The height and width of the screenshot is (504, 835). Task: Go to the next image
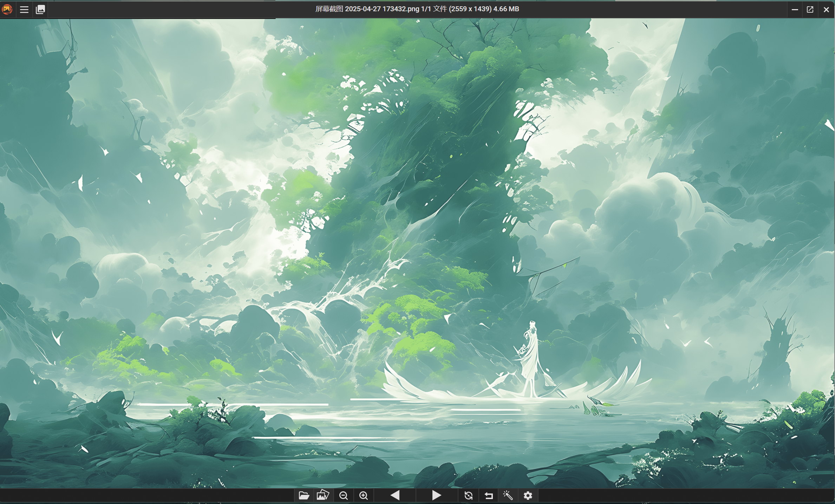[437, 496]
